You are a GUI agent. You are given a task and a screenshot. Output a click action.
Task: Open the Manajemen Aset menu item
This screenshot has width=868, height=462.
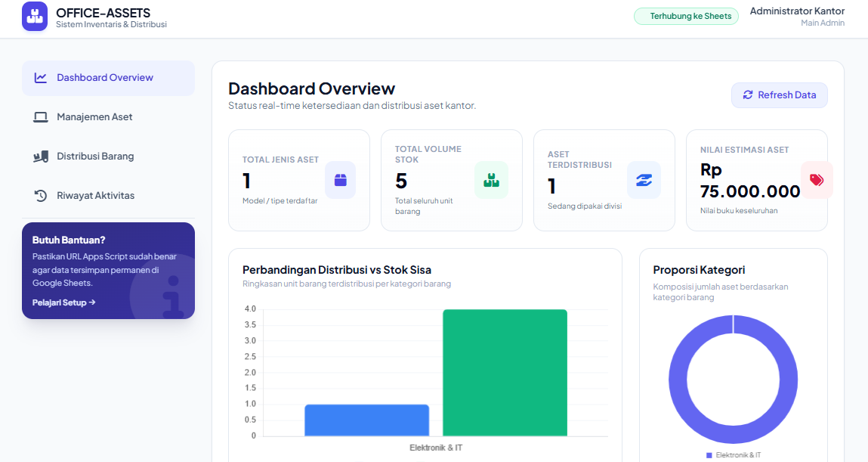tap(109, 117)
